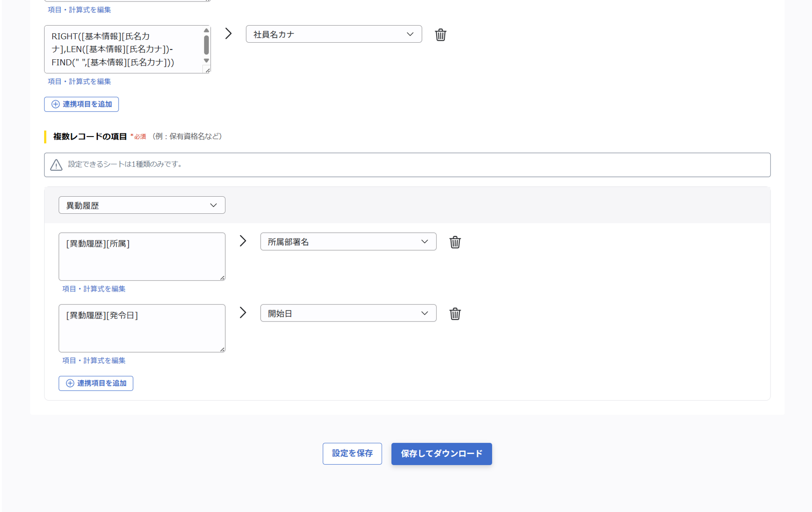
Task: Open 項目・計算式を編集 under the RIGHT formula
Action: click(x=79, y=82)
